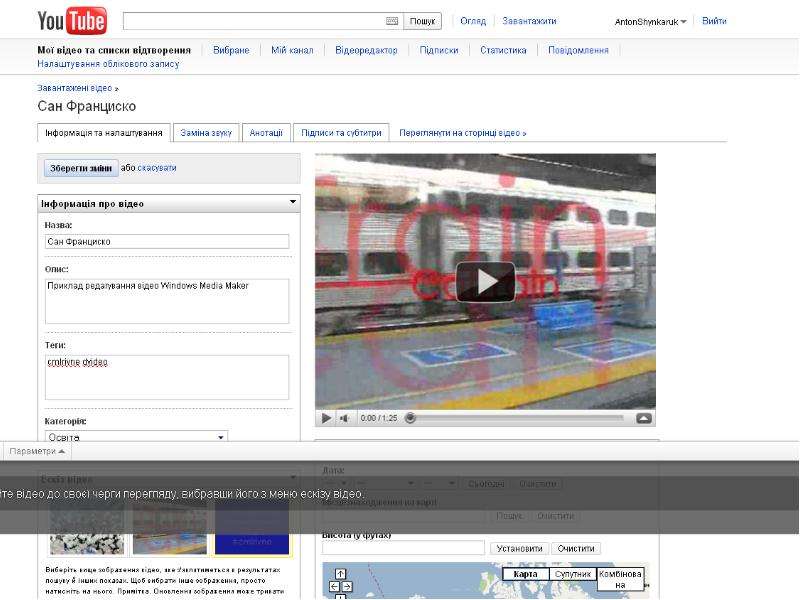Open the on-screen keyboard icon in search box

[x=392, y=21]
